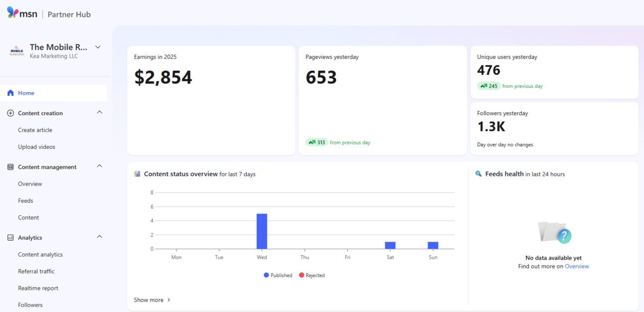This screenshot has height=312, width=644.
Task: Click the MSN butterfly logo
Action: pyautogui.click(x=13, y=12)
